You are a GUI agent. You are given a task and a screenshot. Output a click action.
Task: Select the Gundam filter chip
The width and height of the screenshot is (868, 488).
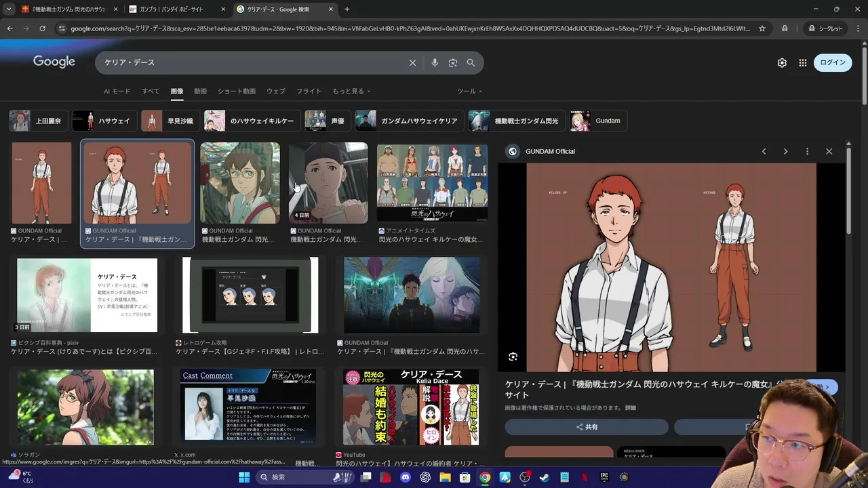pos(598,121)
